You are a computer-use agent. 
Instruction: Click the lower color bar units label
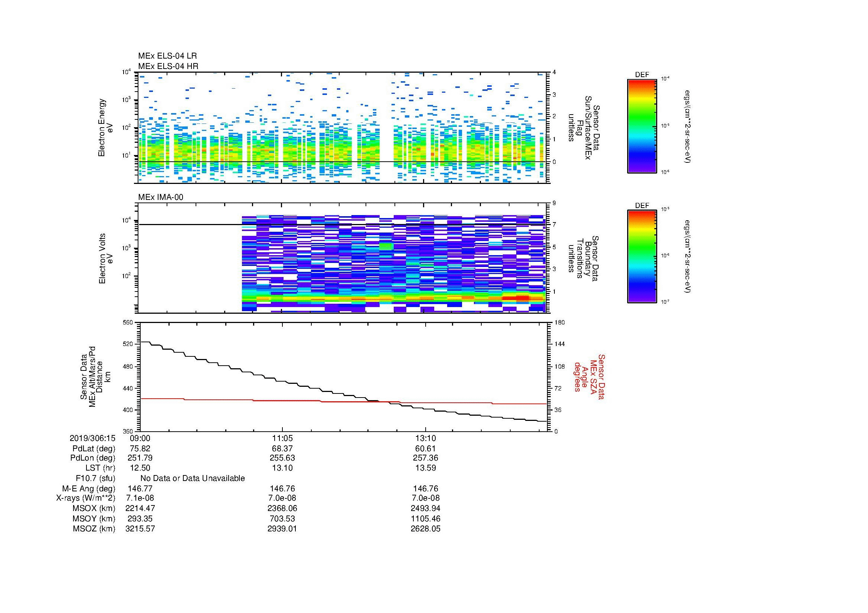(x=687, y=257)
